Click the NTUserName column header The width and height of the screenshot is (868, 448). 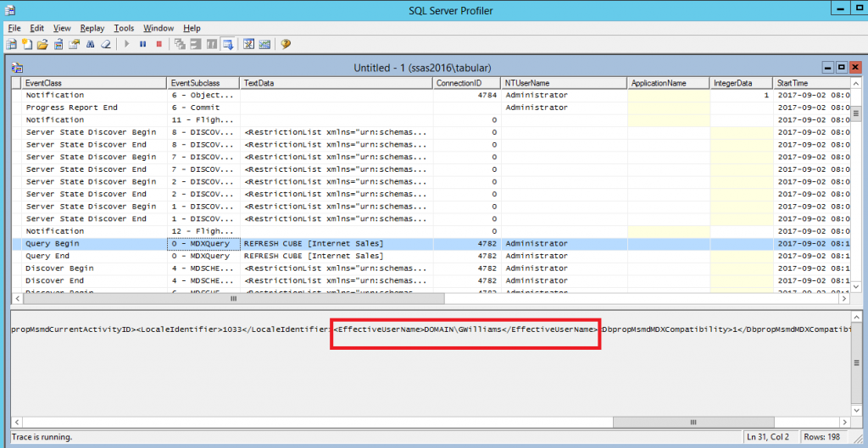pyautogui.click(x=564, y=83)
